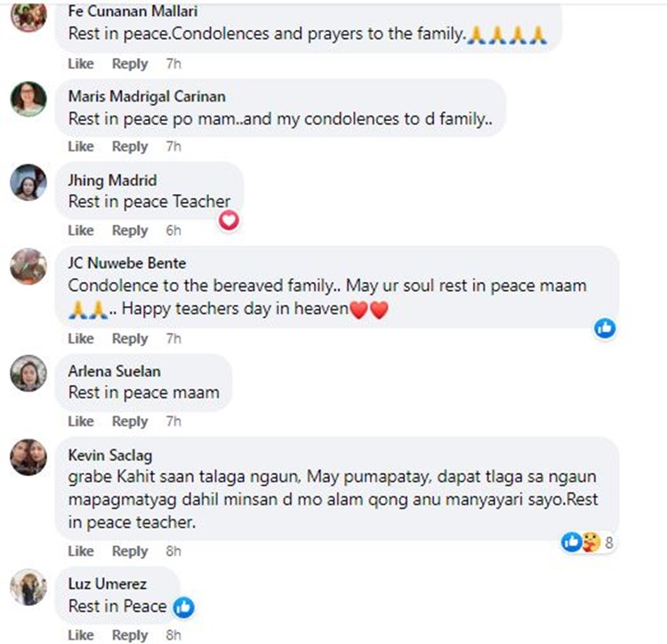Like Jhing Madrid's comment
The image size is (667, 644).
click(x=81, y=230)
